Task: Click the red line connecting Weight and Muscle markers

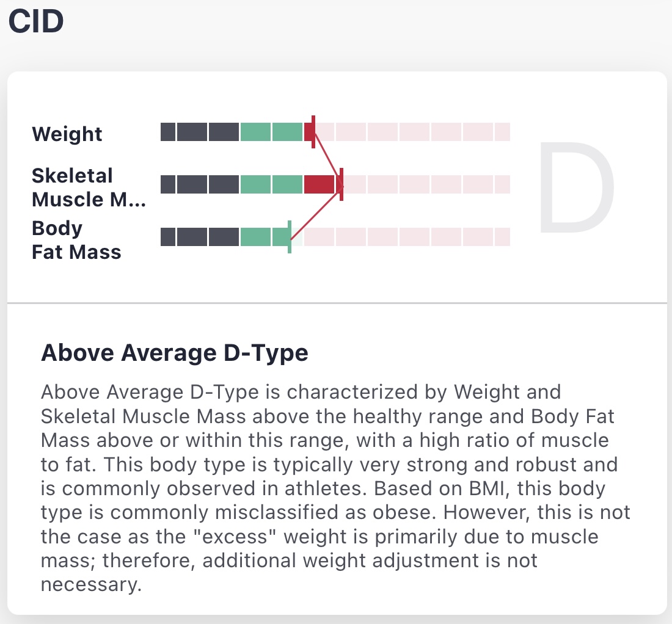Action: (x=328, y=159)
